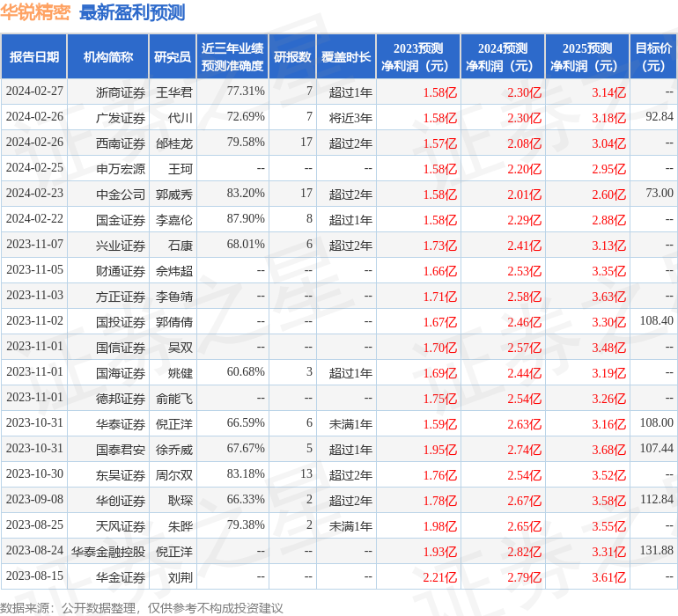
Task: Select the 研报数 column header
Action: 292,56
